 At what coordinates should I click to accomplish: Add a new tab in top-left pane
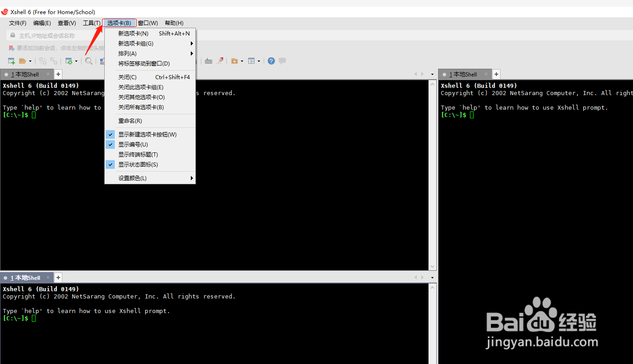tap(58, 74)
